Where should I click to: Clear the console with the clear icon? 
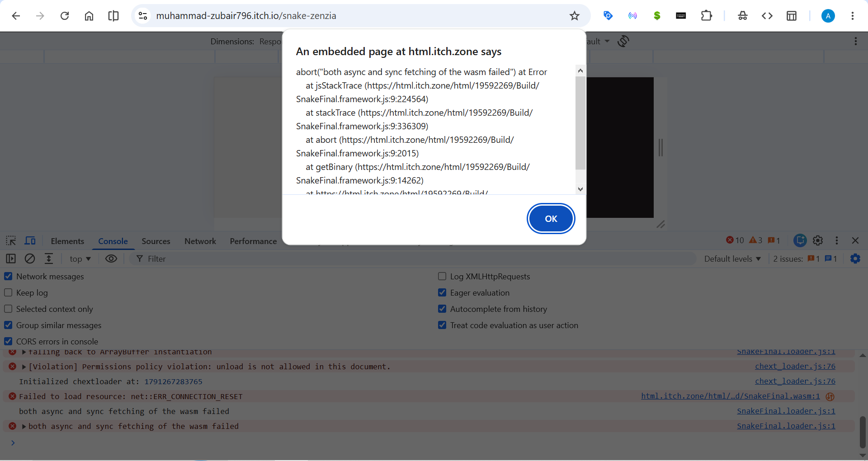(30, 259)
